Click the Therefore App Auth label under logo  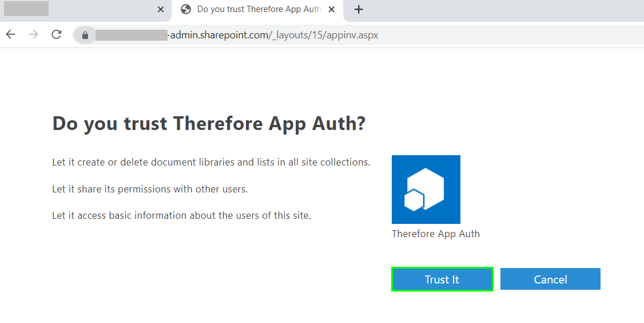pos(435,234)
